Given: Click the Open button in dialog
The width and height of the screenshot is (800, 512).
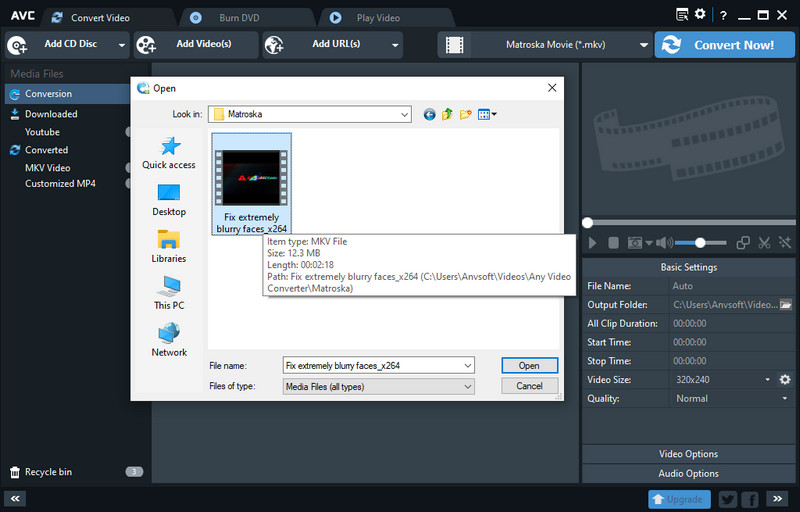Looking at the screenshot, I should [x=530, y=366].
